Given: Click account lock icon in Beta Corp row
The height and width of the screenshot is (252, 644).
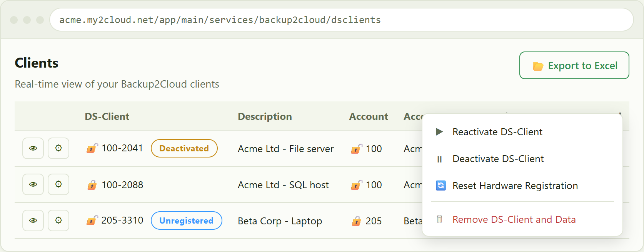Looking at the screenshot, I should [356, 221].
